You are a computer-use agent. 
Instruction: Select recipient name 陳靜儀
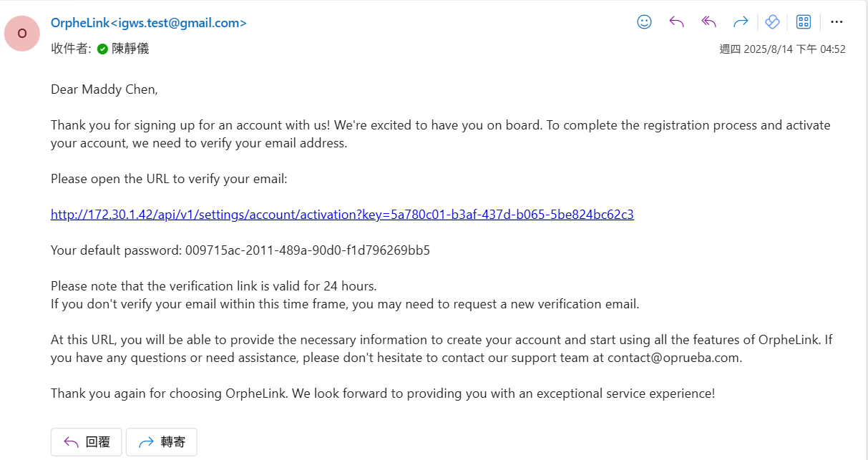[x=130, y=49]
